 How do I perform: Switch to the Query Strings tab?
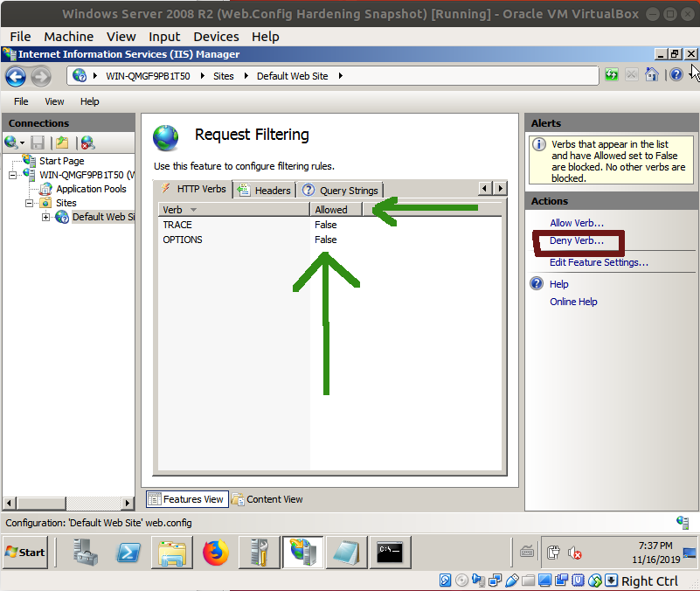click(340, 191)
